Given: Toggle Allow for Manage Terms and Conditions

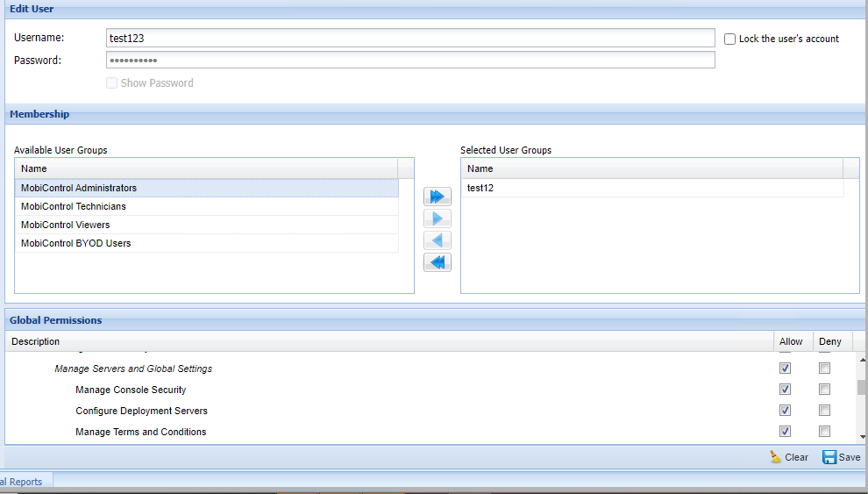Looking at the screenshot, I should [x=785, y=432].
